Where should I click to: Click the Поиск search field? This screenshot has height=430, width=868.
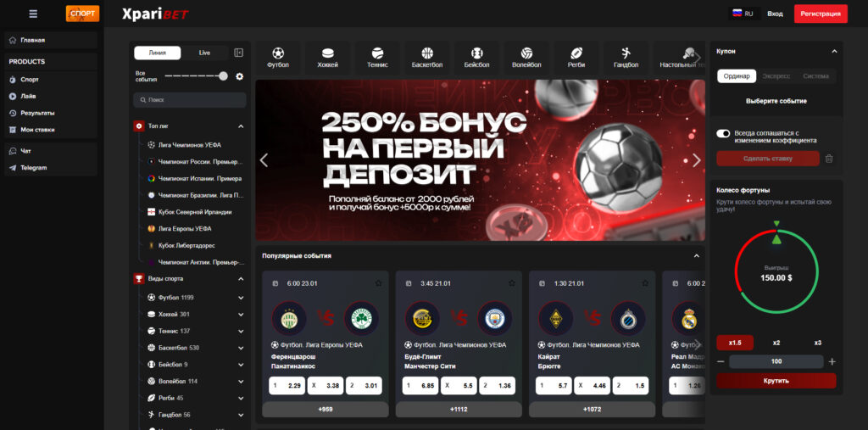click(190, 100)
